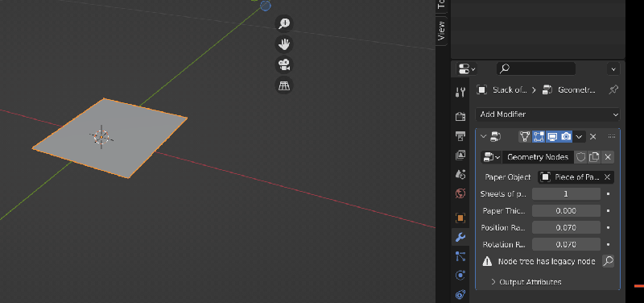This screenshot has height=303, width=644.
Task: Open the modifier extras dropdown arrow
Action: pyautogui.click(x=579, y=136)
